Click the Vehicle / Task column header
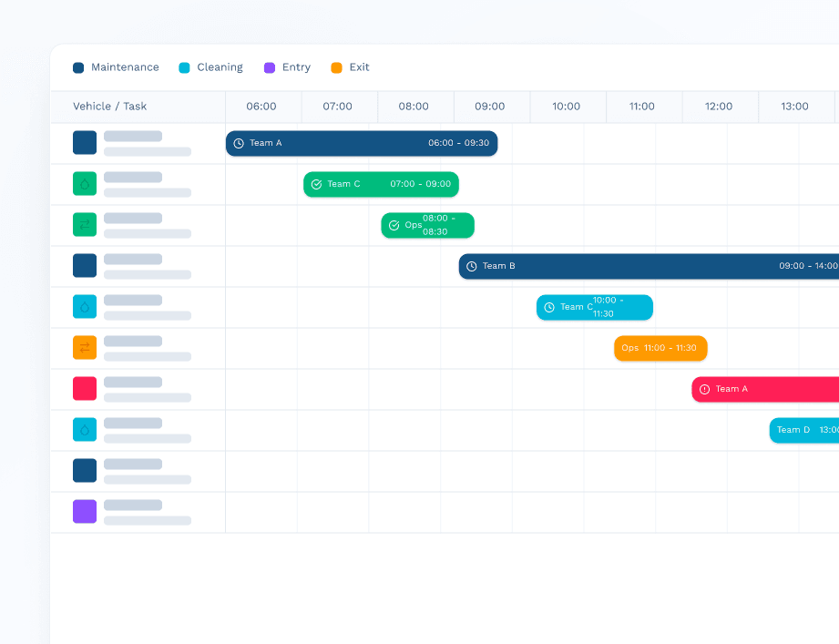Viewport: 839px width, 644px height. (x=110, y=107)
